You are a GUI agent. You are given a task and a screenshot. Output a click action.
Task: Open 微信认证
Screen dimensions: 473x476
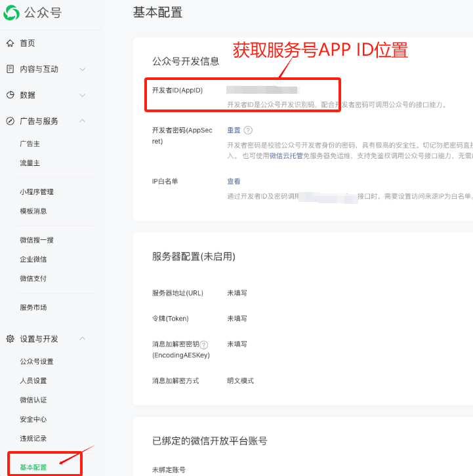click(x=33, y=400)
